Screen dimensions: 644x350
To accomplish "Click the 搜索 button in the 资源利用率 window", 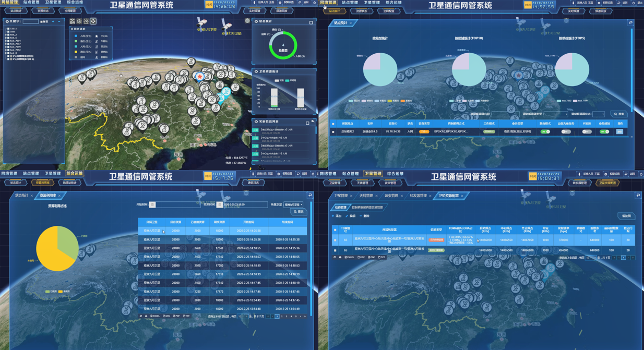I will (x=298, y=212).
